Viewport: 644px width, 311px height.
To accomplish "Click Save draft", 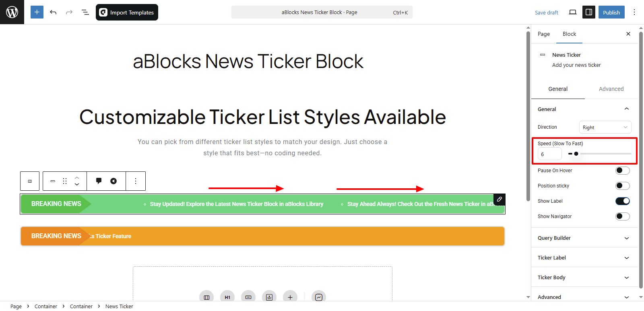I will (x=546, y=12).
